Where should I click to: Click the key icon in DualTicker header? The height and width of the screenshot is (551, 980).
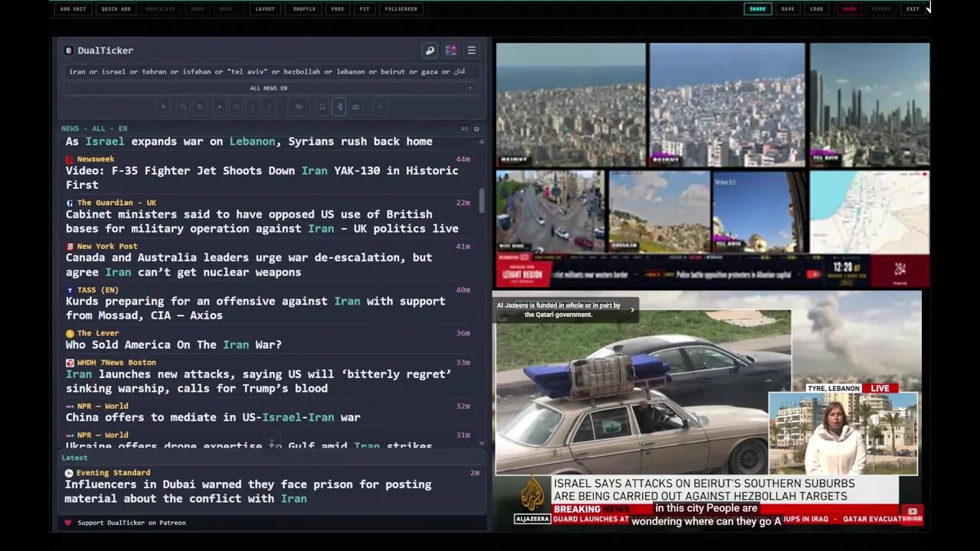pos(430,51)
